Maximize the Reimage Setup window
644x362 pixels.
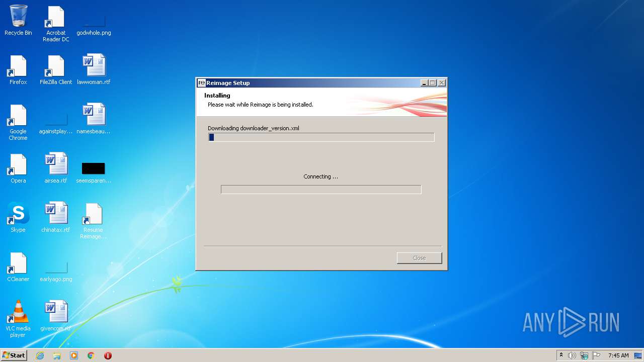(433, 83)
